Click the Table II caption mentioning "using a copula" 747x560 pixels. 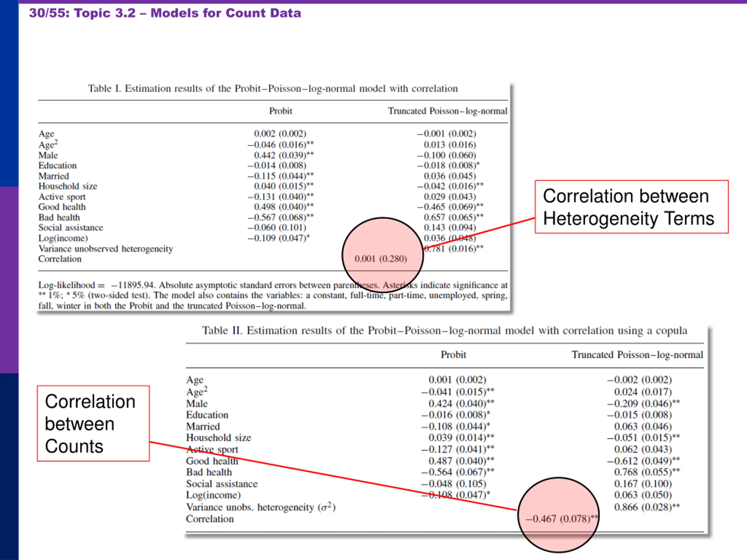(x=444, y=330)
